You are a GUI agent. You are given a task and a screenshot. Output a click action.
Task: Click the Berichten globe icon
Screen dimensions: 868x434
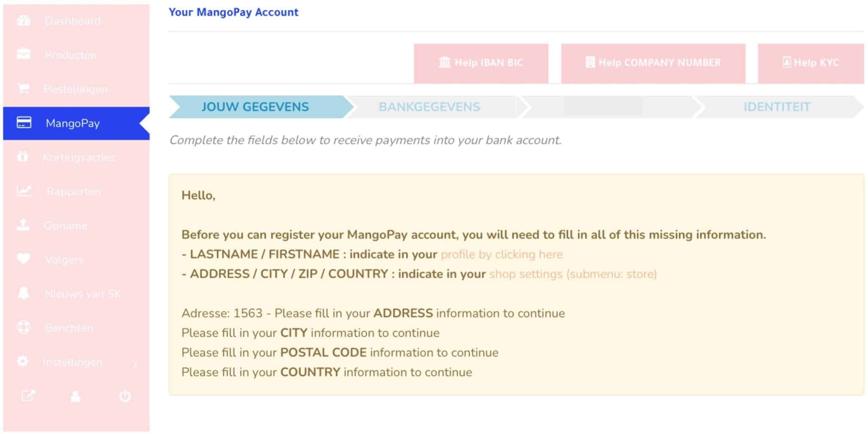(24, 327)
